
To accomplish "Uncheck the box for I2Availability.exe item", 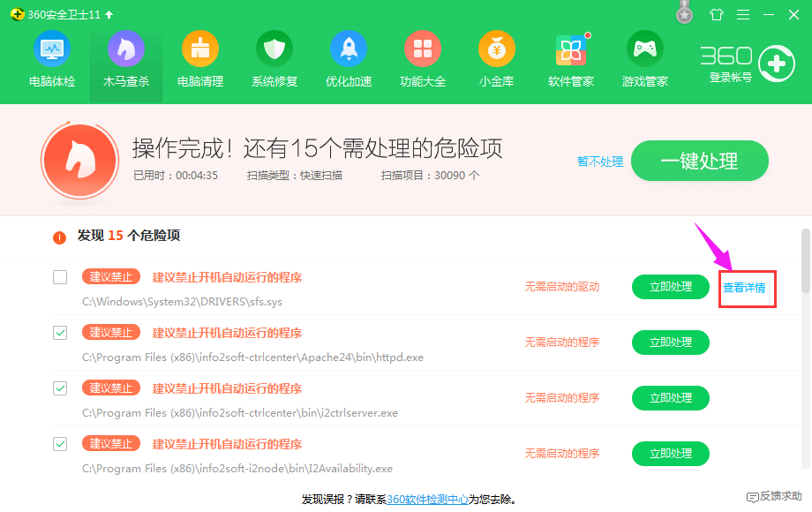I will pyautogui.click(x=60, y=444).
